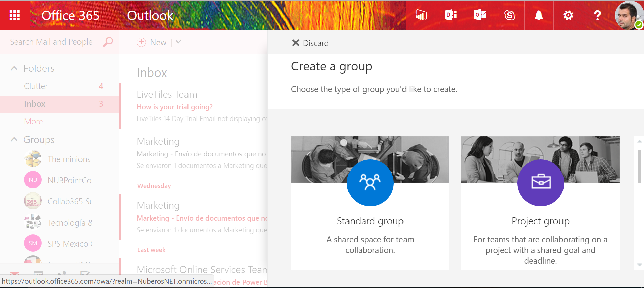Open The minions group avatar
The height and width of the screenshot is (288, 644).
click(x=33, y=159)
